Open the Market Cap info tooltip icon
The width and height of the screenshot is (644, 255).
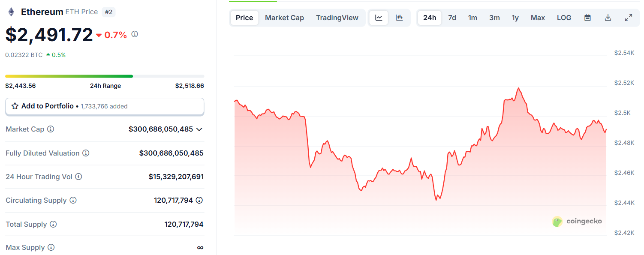pos(51,129)
